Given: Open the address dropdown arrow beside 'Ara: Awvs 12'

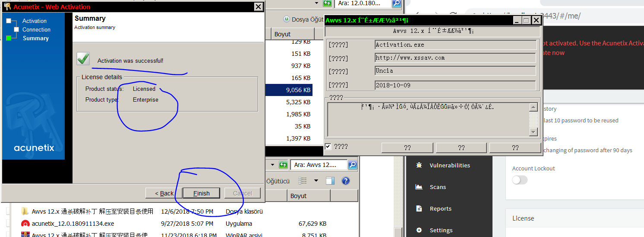Looking at the screenshot, I should [x=272, y=165].
